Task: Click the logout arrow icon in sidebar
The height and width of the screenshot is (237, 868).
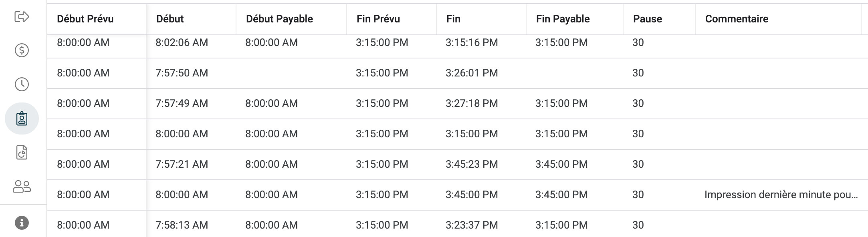Action: point(22,16)
